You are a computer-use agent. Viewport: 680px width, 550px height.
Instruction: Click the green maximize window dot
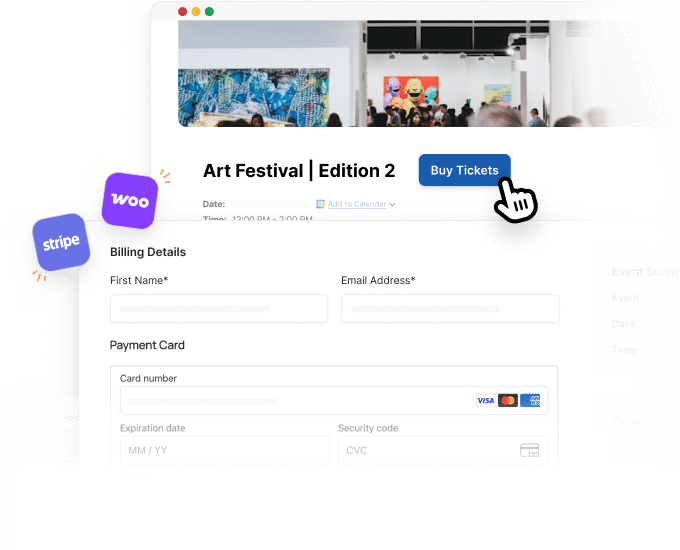pos(209,12)
